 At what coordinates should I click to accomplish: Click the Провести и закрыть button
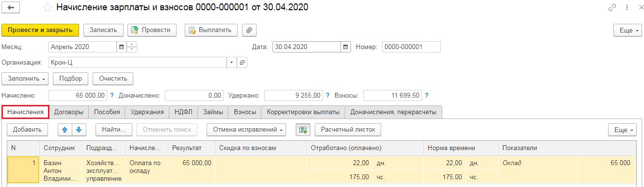[40, 30]
